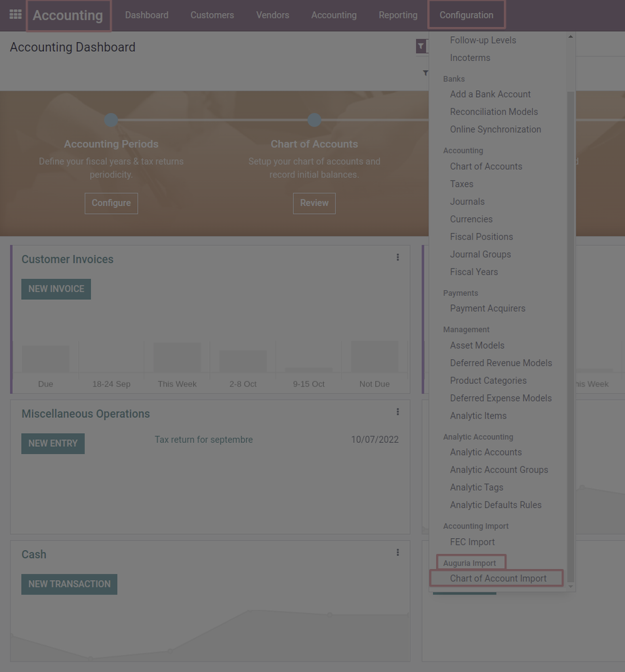The image size is (625, 672).
Task: Open the Vendors menu
Action: click(272, 15)
